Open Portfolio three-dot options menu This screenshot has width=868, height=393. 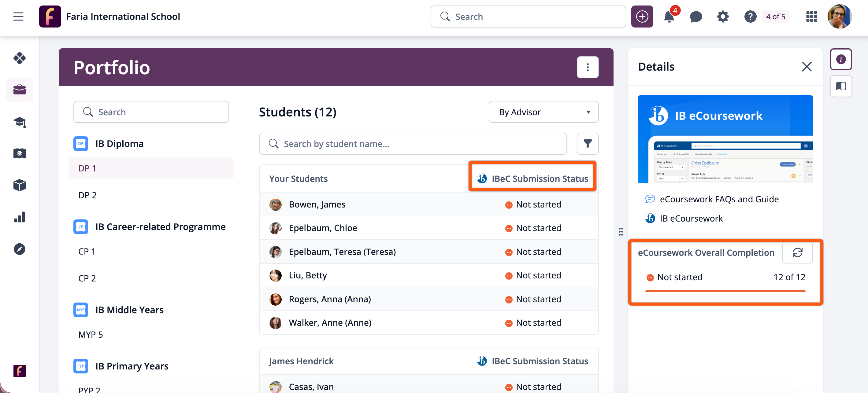[x=587, y=67]
